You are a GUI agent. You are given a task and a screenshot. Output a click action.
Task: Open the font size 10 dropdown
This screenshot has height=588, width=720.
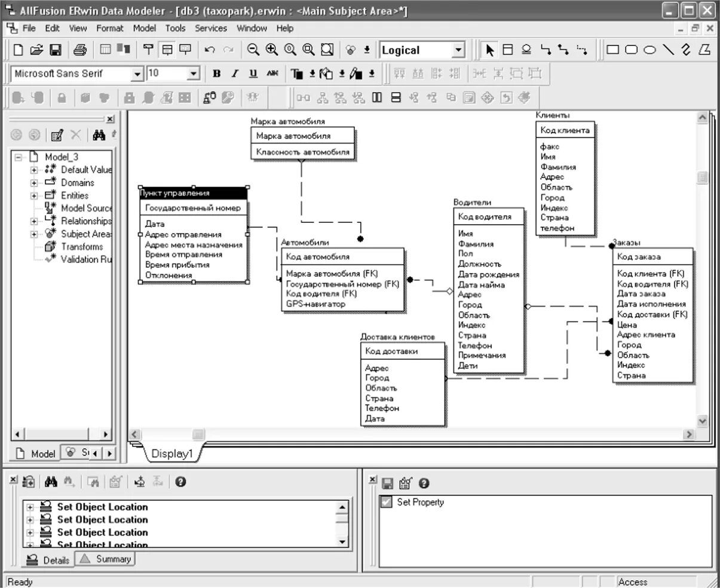193,73
